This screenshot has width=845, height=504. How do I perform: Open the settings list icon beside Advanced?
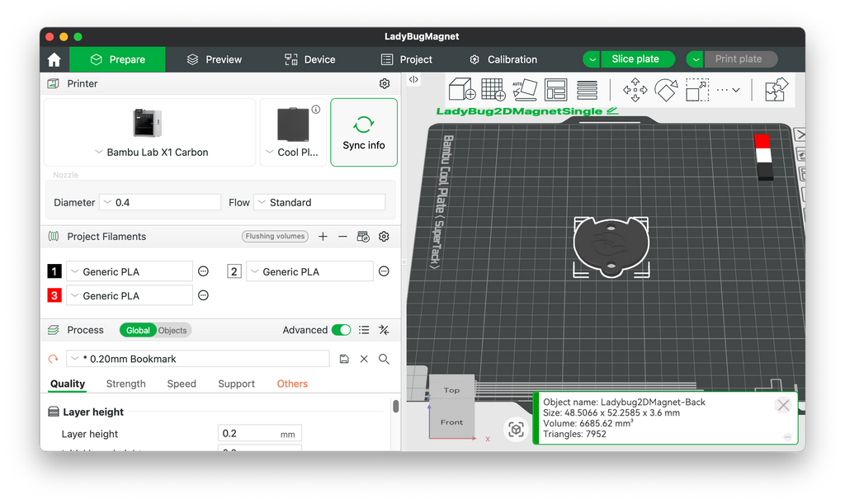[x=364, y=330]
